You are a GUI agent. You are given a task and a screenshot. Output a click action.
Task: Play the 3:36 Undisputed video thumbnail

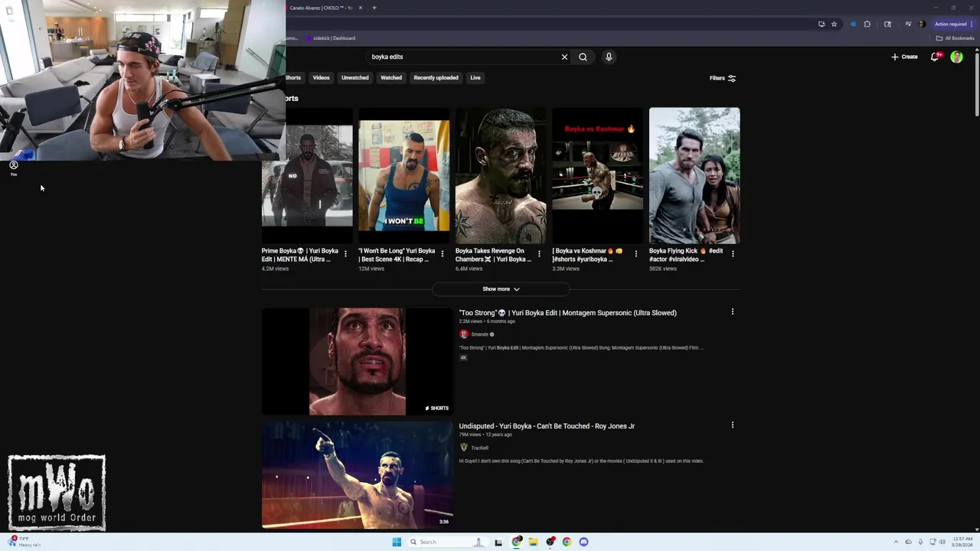357,475
